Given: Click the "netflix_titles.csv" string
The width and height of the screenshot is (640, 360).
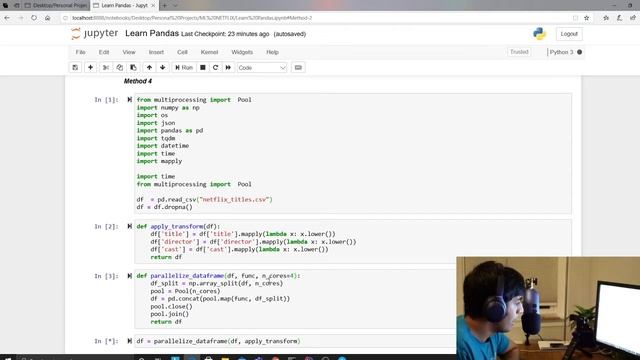Looking at the screenshot, I should click(234, 200).
